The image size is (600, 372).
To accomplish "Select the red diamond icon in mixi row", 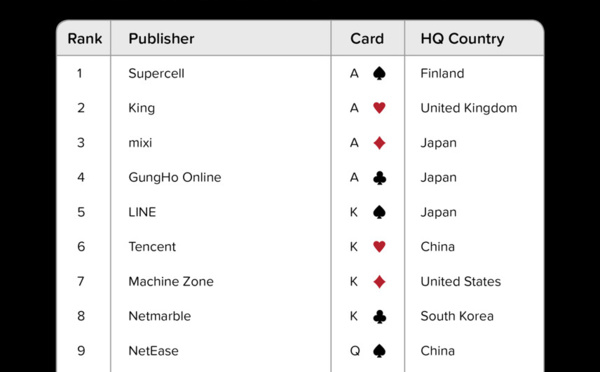I will click(x=379, y=143).
